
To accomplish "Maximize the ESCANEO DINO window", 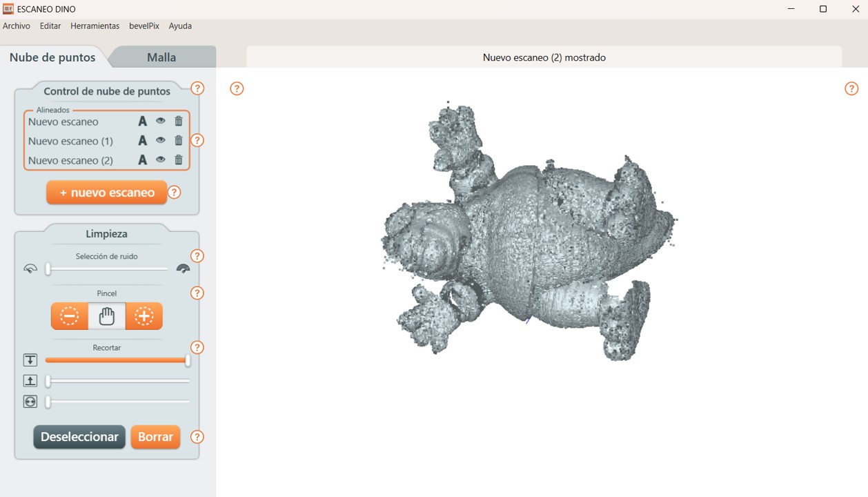I will [823, 9].
